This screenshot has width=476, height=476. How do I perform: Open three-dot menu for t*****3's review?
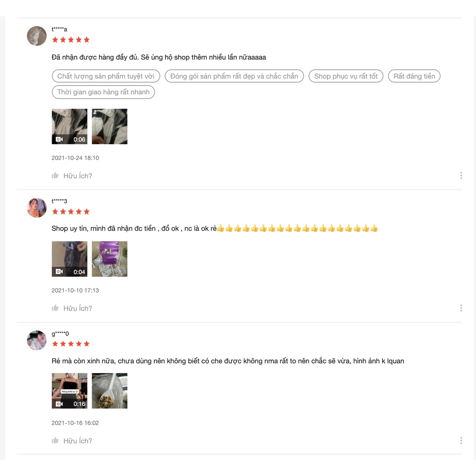[461, 308]
